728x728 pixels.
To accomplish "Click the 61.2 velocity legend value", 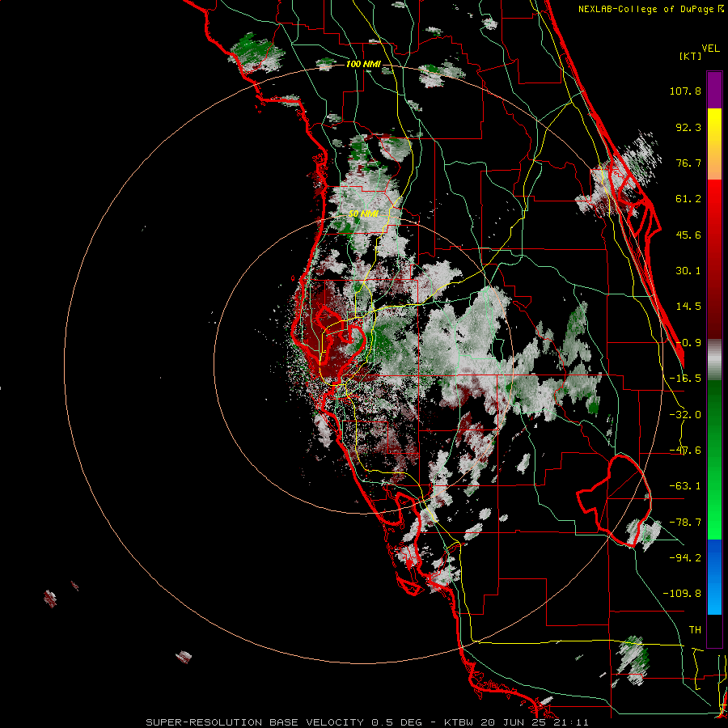I will click(x=688, y=199).
